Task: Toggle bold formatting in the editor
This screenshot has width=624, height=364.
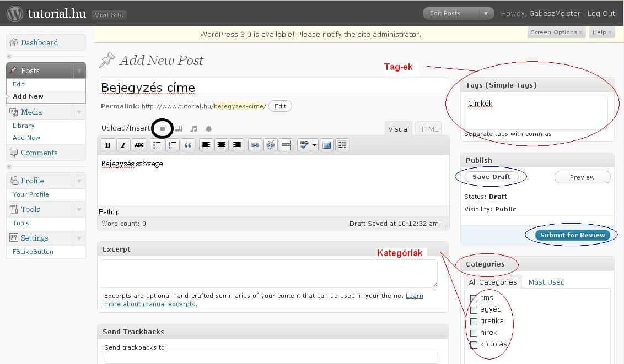Action: [x=108, y=145]
